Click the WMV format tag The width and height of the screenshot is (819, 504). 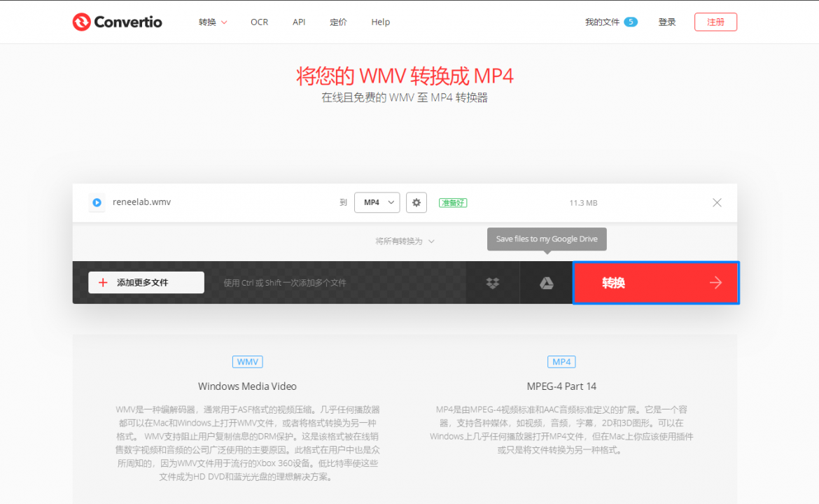(248, 362)
